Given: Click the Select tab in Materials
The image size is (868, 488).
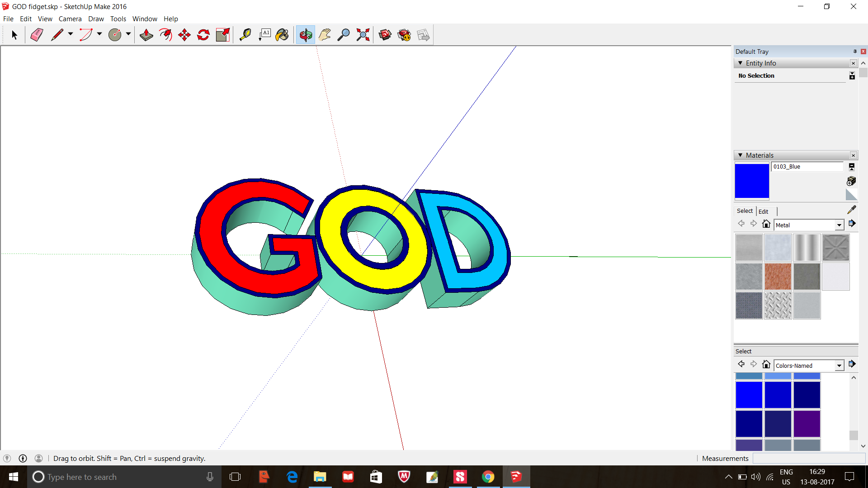Looking at the screenshot, I should click(x=744, y=211).
